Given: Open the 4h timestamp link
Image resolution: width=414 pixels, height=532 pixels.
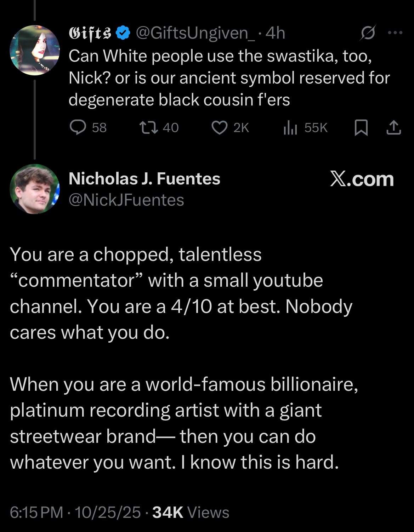Looking at the screenshot, I should (275, 33).
